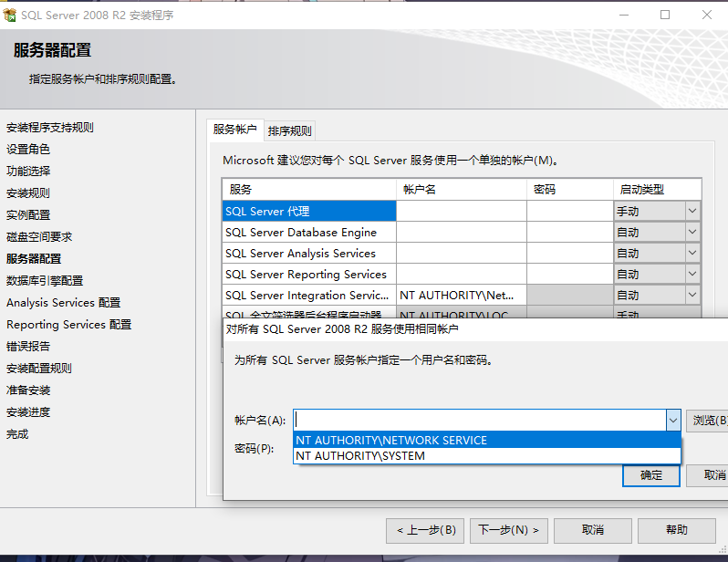Click password cell for Analysis Services

[x=570, y=253]
